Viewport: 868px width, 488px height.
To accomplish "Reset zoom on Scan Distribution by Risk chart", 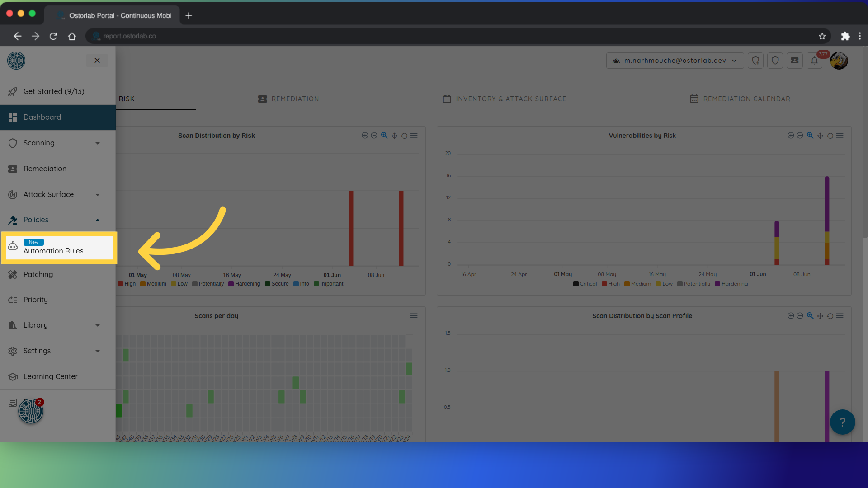I will (x=404, y=136).
